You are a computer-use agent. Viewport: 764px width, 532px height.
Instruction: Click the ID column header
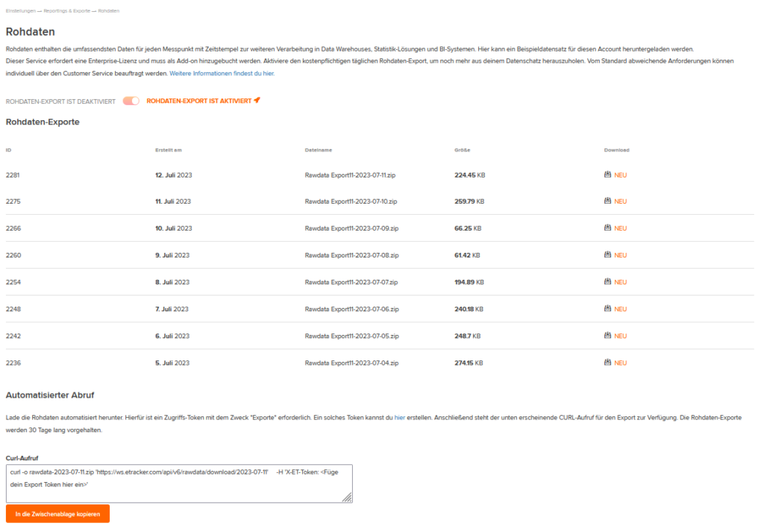point(8,150)
